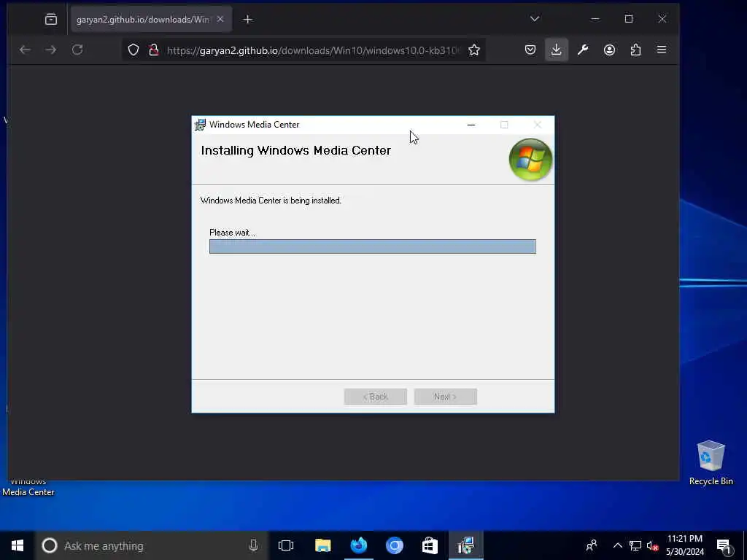Click the disabled Back button
Screen dimensions: 747x560
(x=376, y=397)
